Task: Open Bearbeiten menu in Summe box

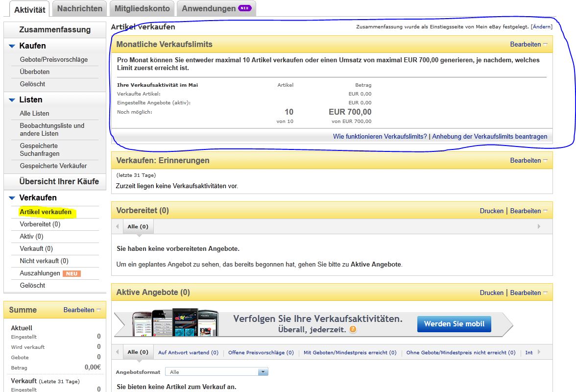Action: (82, 310)
